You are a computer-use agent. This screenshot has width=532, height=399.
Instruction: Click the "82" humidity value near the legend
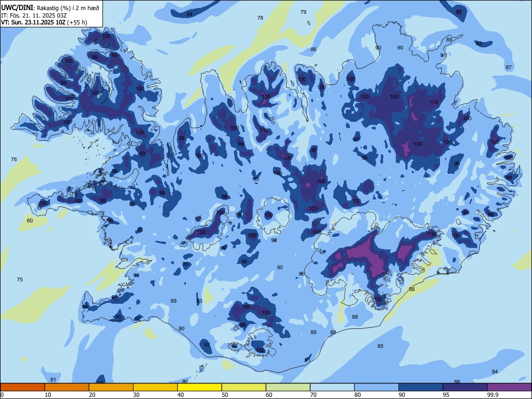pos(185,381)
